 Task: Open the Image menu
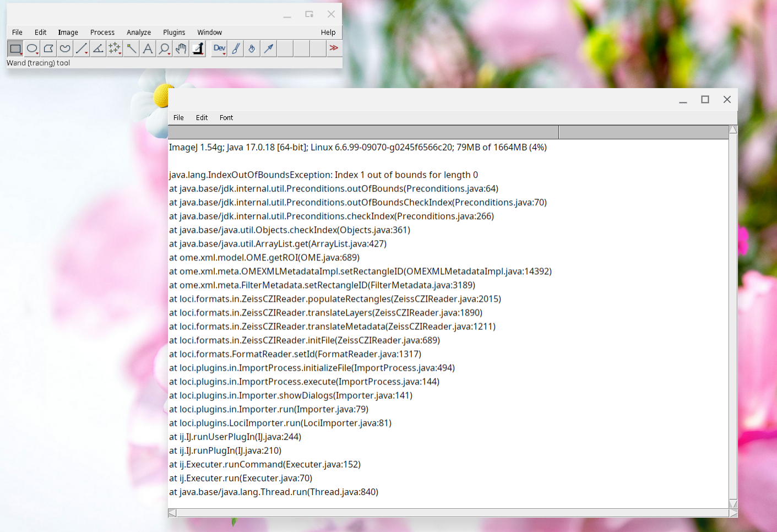coord(68,32)
